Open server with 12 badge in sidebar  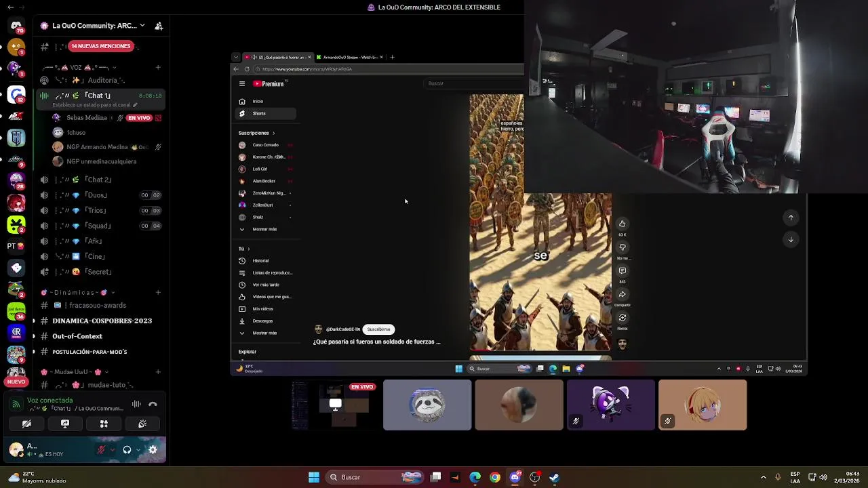coord(16,95)
